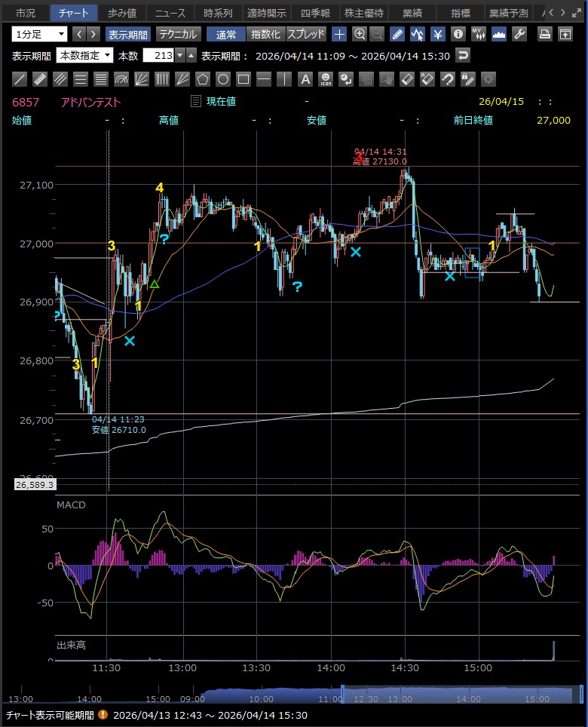Image resolution: width=588 pixels, height=727 pixels.
Task: Activate the magnet snap tool
Action: coord(447,79)
